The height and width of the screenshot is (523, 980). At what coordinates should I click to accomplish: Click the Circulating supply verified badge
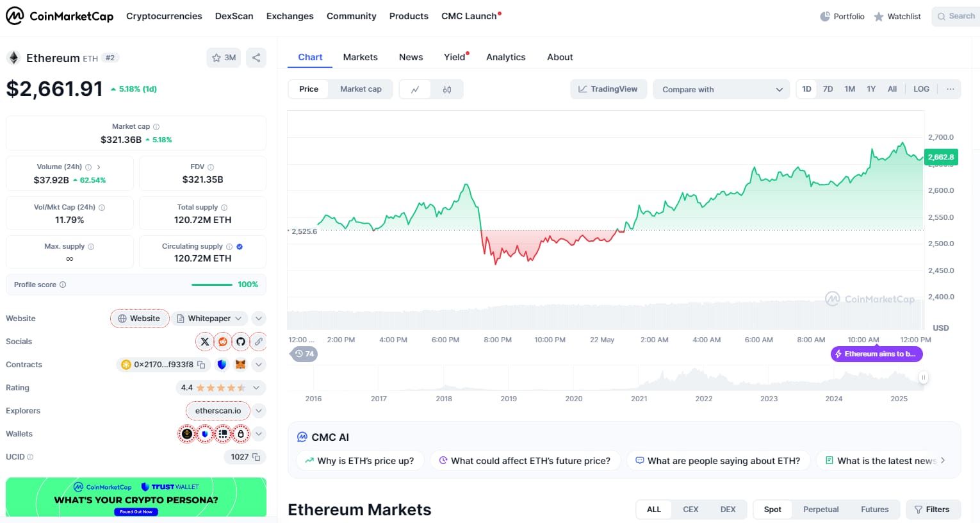click(240, 247)
